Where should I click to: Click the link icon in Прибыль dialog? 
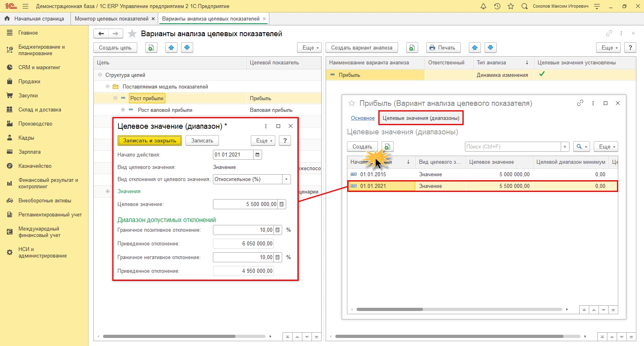pos(580,103)
